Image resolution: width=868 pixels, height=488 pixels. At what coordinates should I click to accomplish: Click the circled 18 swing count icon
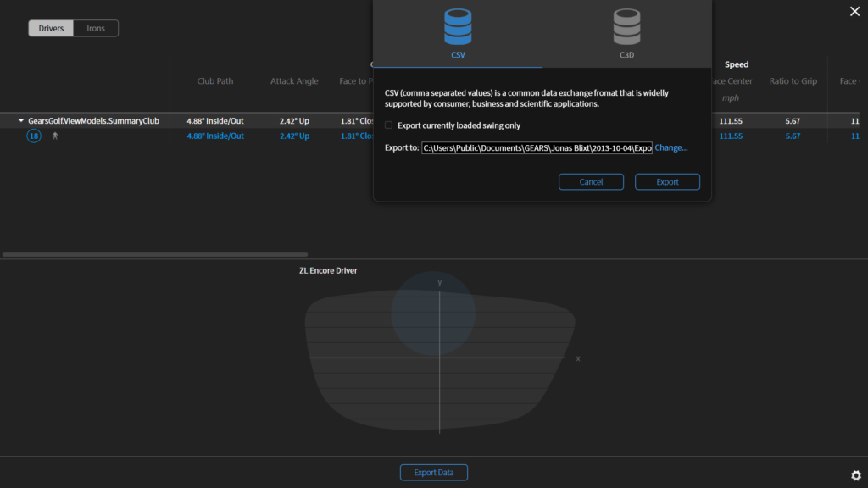coord(33,136)
